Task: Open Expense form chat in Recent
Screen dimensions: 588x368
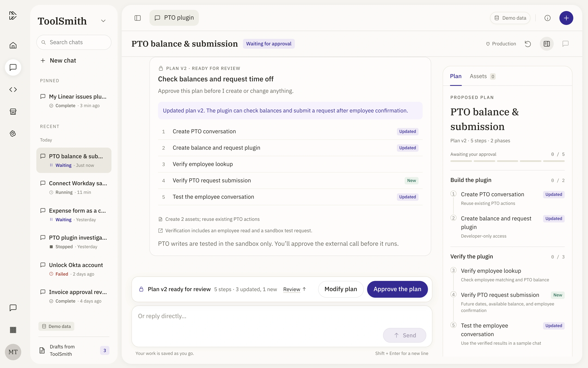Action: (x=74, y=215)
